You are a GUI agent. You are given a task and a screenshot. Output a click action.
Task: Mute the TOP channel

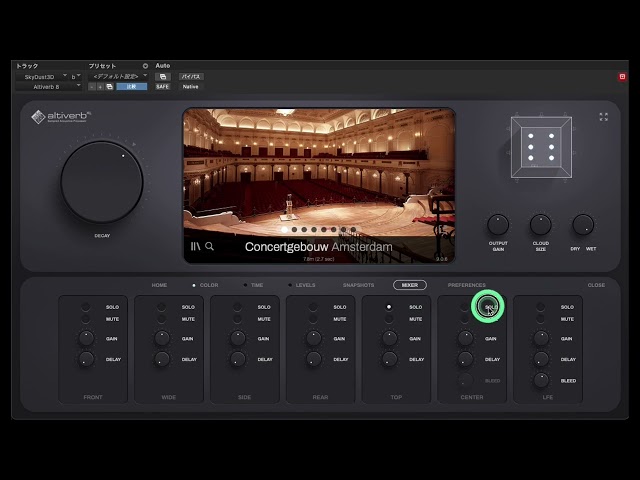tap(389, 319)
